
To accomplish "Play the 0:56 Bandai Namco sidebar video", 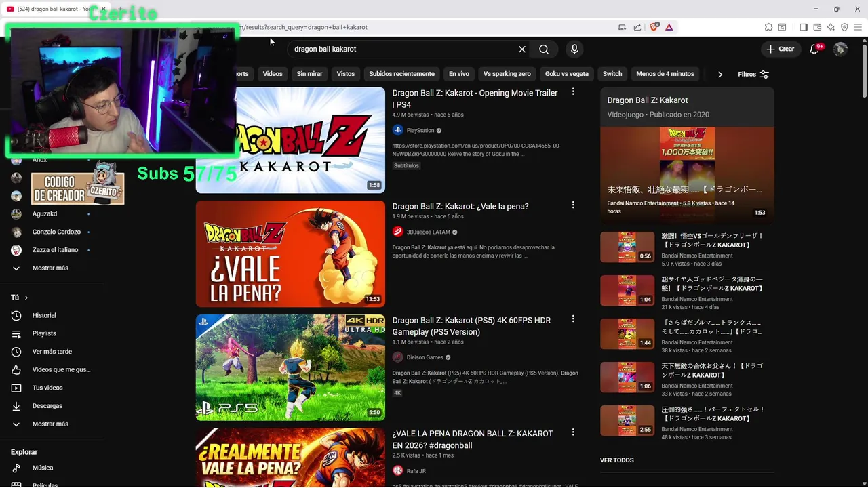I will point(627,247).
